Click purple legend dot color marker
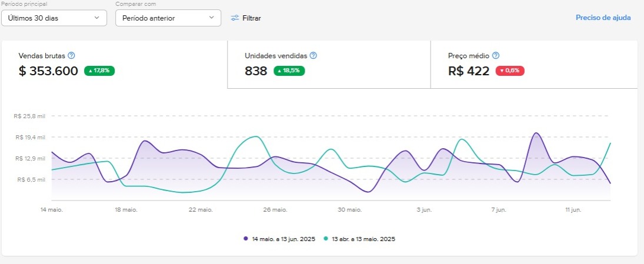This screenshot has width=644, height=264. pyautogui.click(x=246, y=239)
